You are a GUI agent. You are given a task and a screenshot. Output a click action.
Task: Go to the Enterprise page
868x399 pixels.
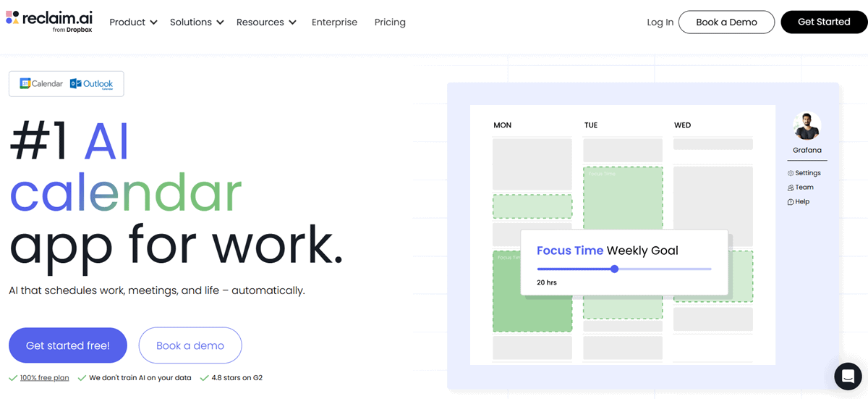tap(334, 22)
